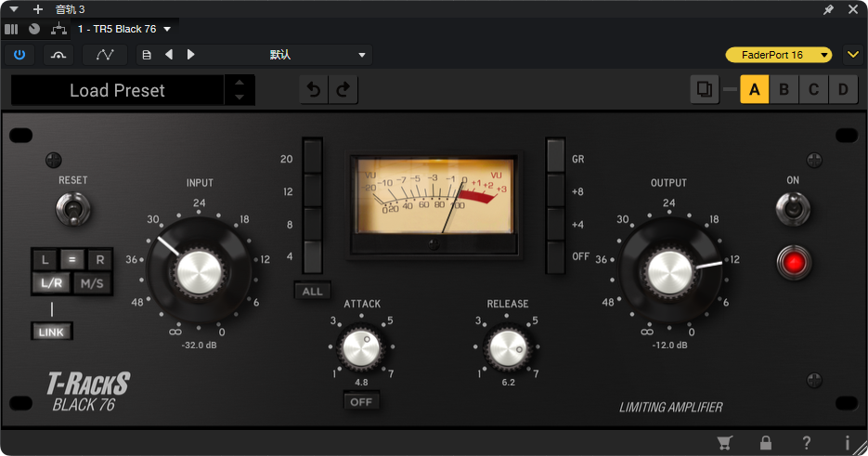Toggle the plugin power bypass button

coord(19,55)
